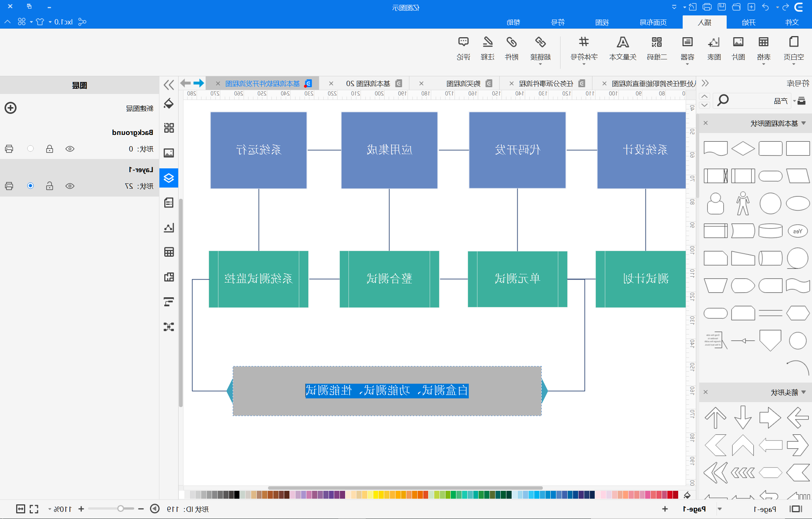Click the 超链接 hyperlink icon
Viewport: 812px width, 519px height.
(540, 42)
